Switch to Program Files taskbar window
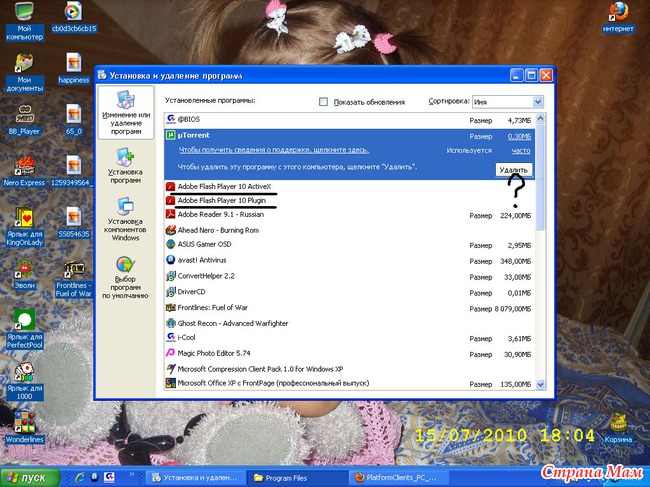This screenshot has width=650, height=487. (298, 477)
